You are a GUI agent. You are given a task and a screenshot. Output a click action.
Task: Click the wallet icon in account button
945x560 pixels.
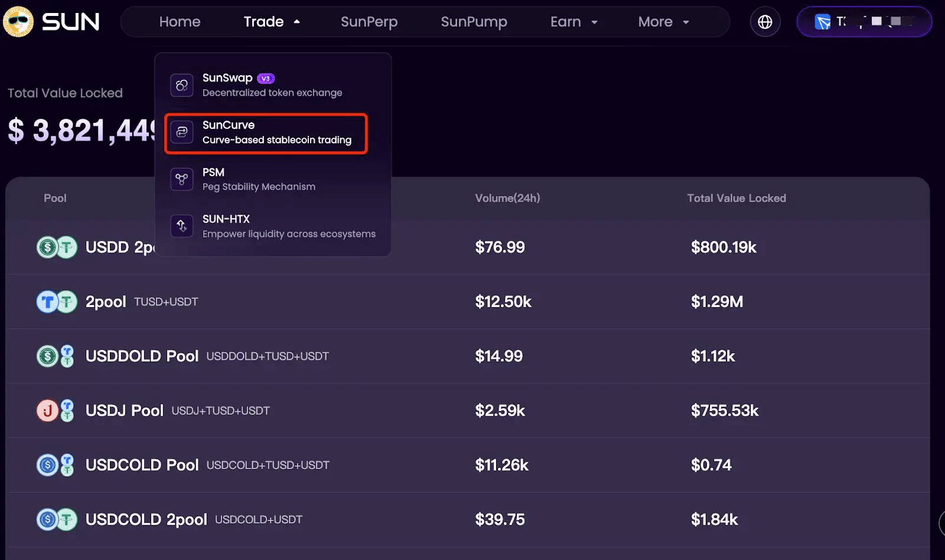click(822, 22)
